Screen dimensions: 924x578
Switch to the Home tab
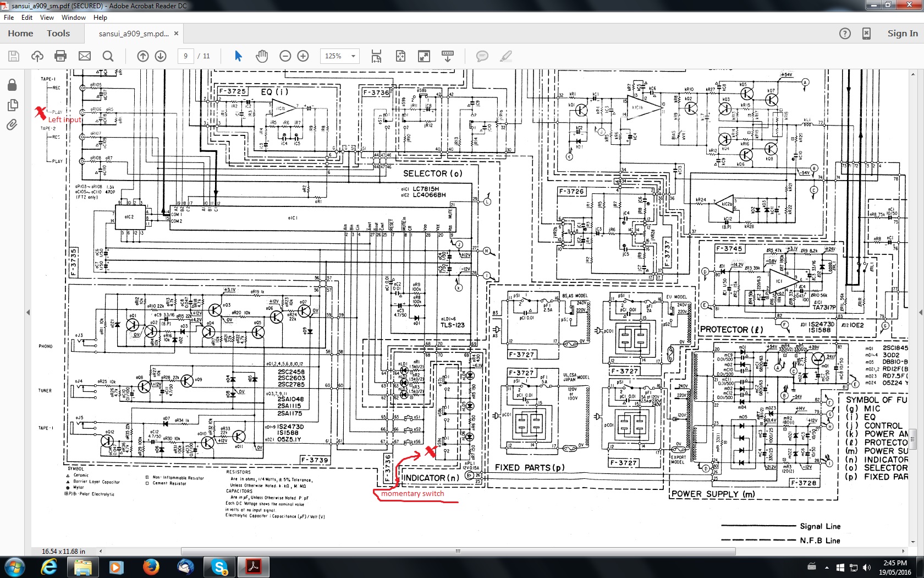click(x=20, y=34)
